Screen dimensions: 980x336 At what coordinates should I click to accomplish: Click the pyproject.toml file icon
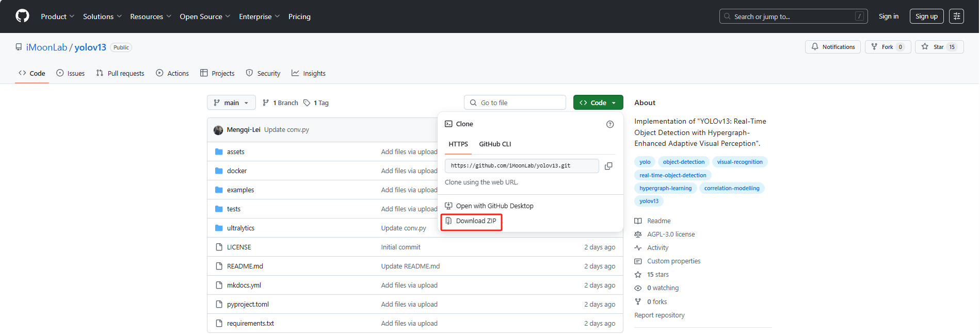coord(219,304)
